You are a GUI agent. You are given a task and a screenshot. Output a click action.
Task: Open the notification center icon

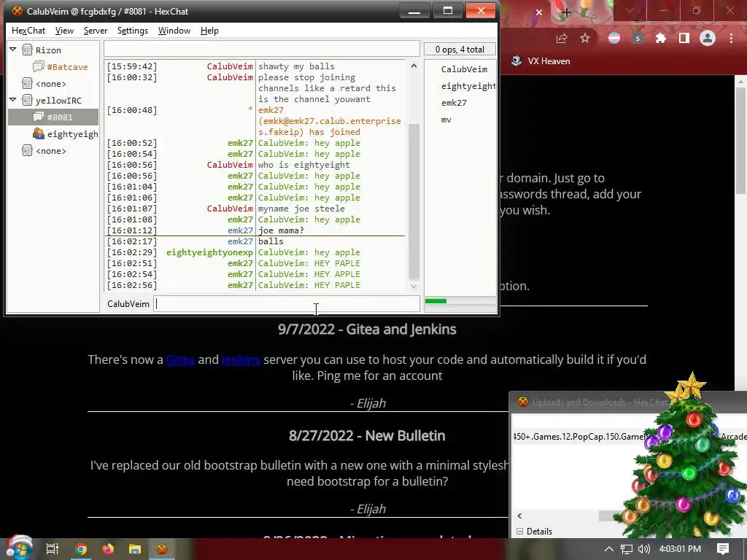[x=723, y=549]
